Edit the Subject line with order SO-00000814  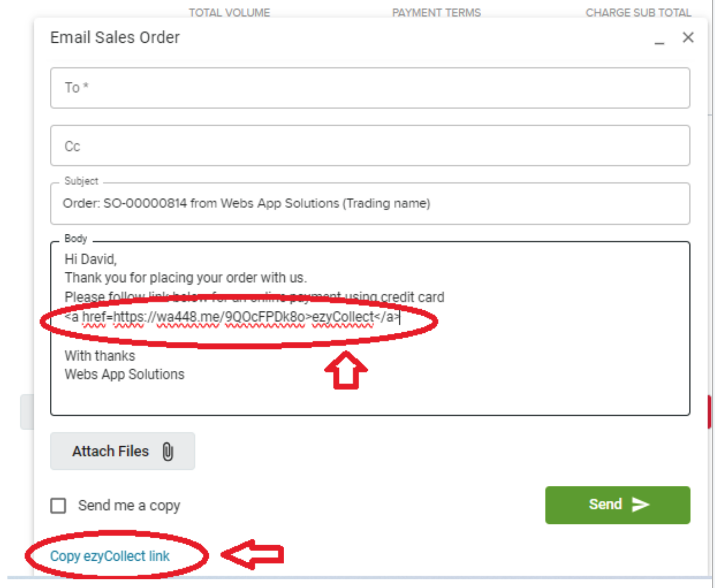[x=247, y=204]
